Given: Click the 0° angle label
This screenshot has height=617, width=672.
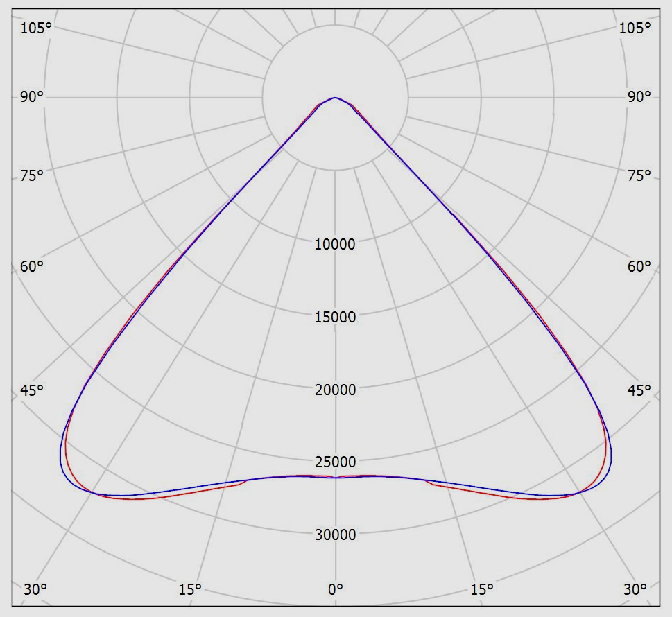Looking at the screenshot, I should tap(336, 589).
